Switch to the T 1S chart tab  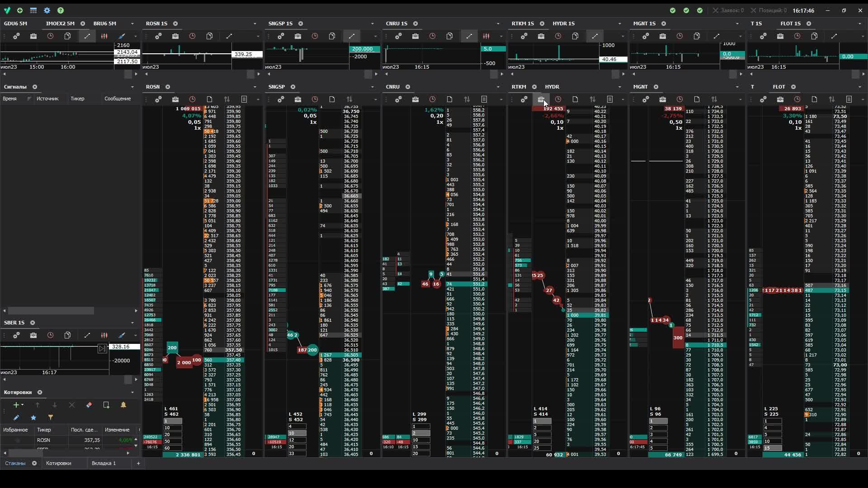click(x=756, y=23)
